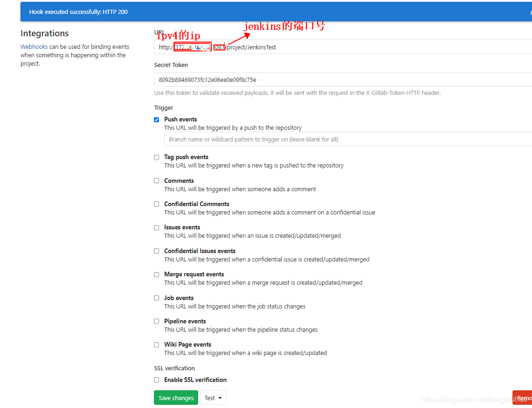
Task: Click the branch name wildcard field
Action: [326, 139]
